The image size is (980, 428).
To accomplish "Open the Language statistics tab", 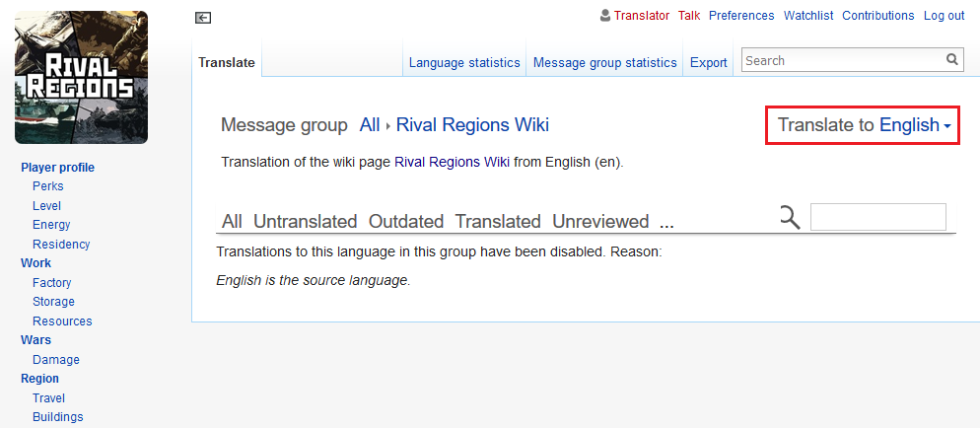I will 464,62.
